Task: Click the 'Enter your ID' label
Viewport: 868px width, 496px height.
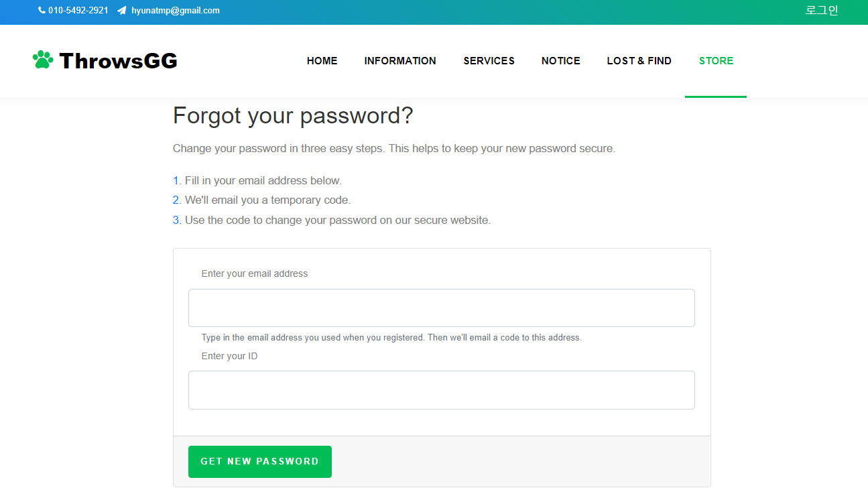Action: (230, 356)
